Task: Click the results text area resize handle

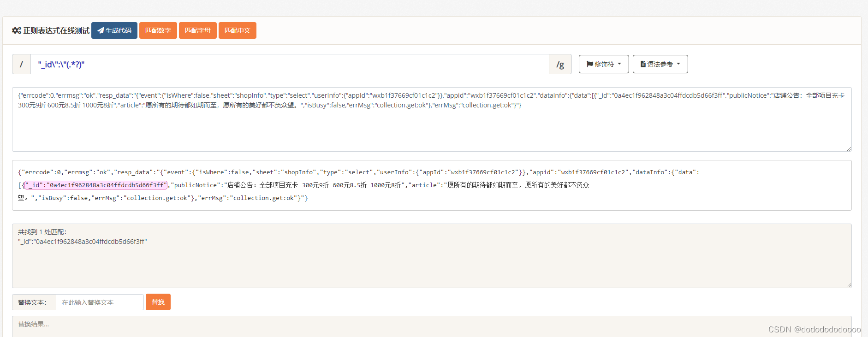Action: pyautogui.click(x=849, y=285)
